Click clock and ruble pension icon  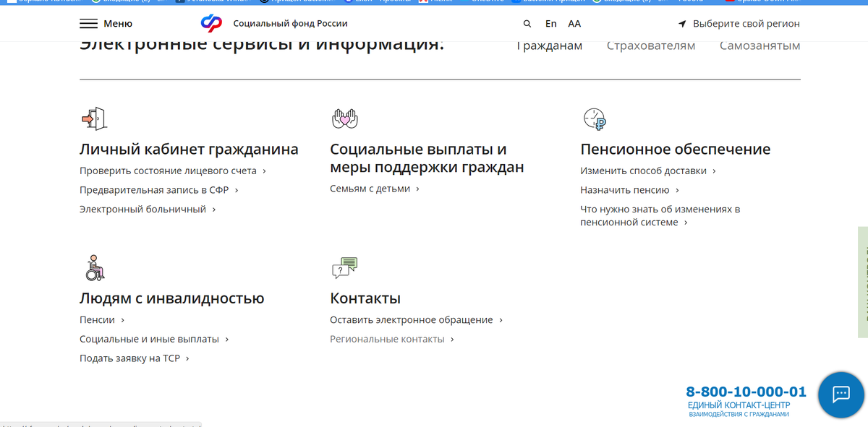[x=595, y=118]
